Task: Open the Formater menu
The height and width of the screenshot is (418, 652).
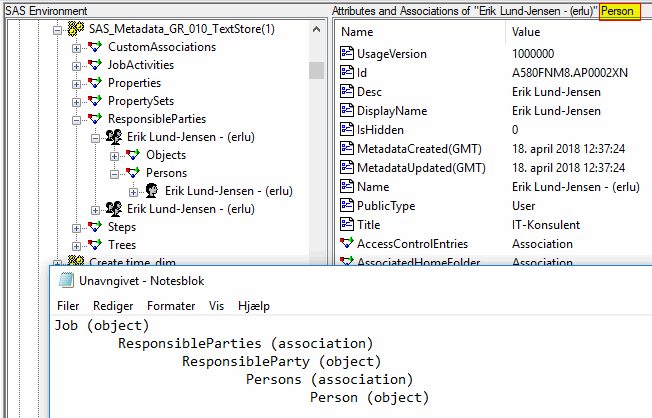Action: [x=171, y=305]
